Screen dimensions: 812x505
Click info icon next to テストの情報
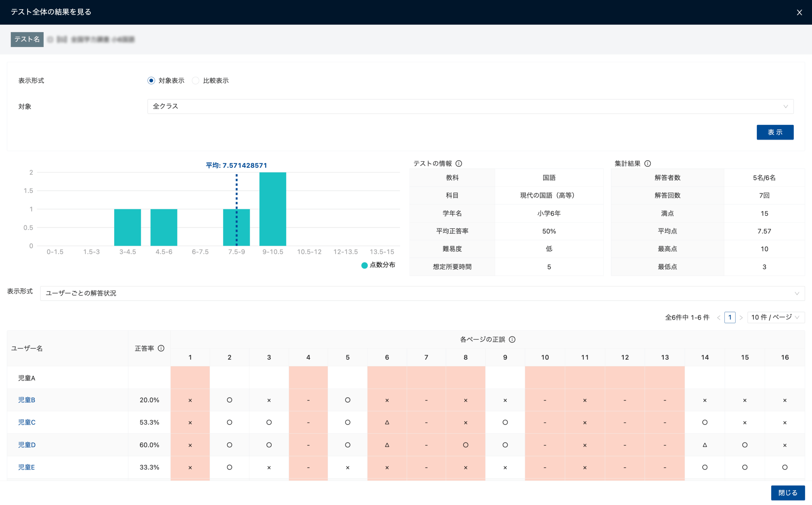coord(459,163)
